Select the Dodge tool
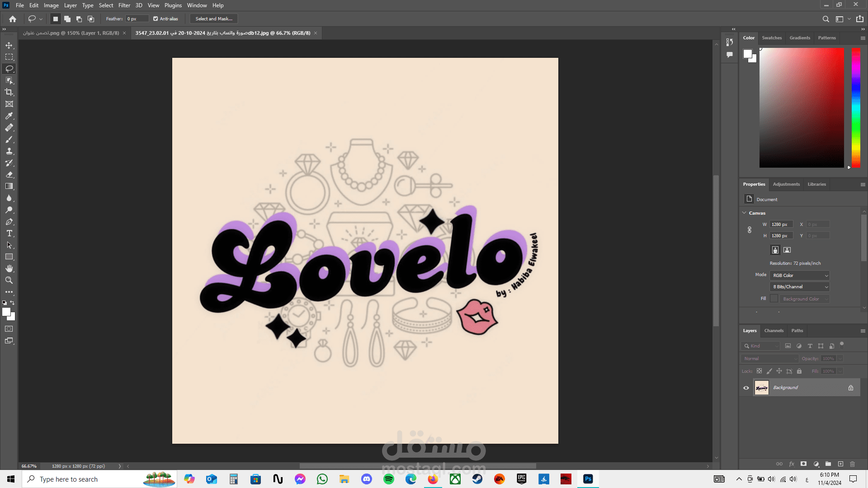The width and height of the screenshot is (868, 488). 9,210
